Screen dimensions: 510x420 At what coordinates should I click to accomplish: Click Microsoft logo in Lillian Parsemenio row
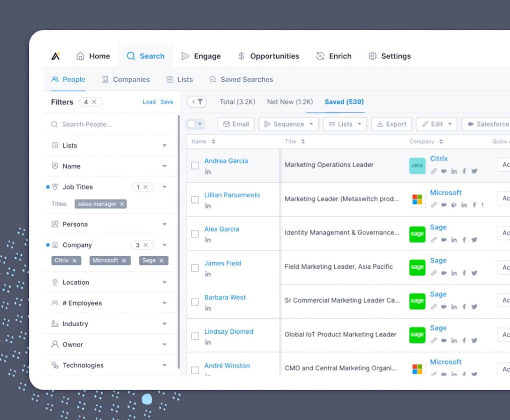(x=417, y=199)
